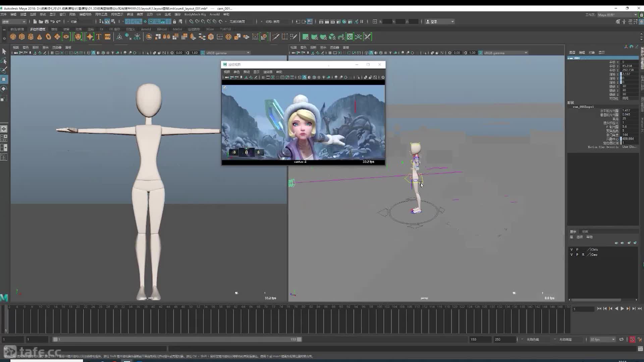Toggle visibility V of the Geo layer

(x=572, y=255)
